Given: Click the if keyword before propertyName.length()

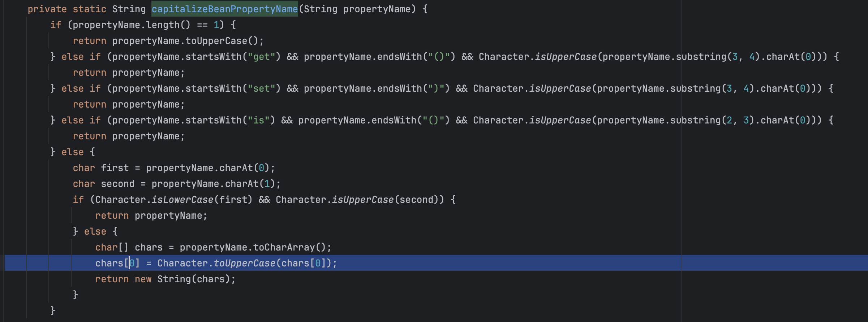Looking at the screenshot, I should pyautogui.click(x=55, y=25).
